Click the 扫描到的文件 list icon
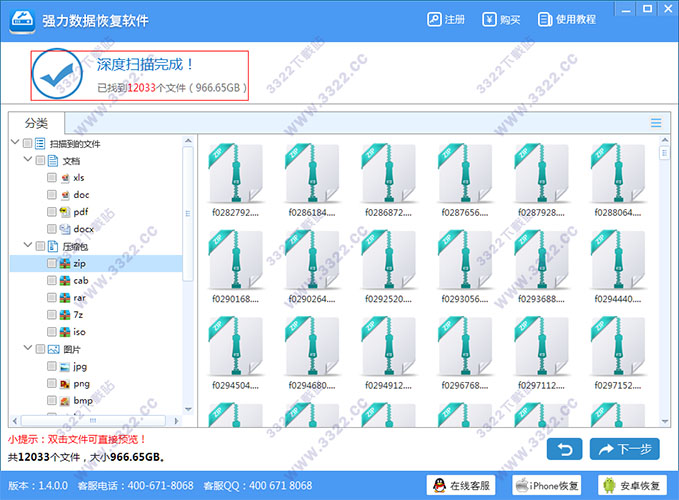 click(x=40, y=143)
